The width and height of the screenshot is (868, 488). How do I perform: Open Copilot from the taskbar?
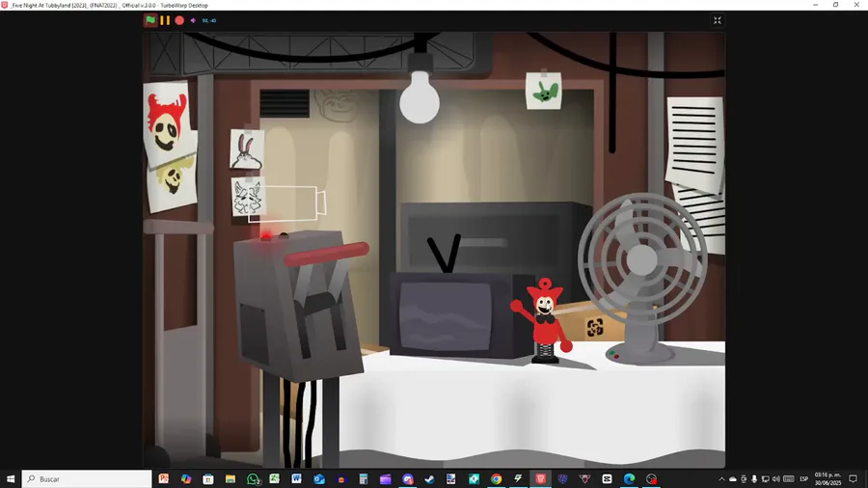186,478
